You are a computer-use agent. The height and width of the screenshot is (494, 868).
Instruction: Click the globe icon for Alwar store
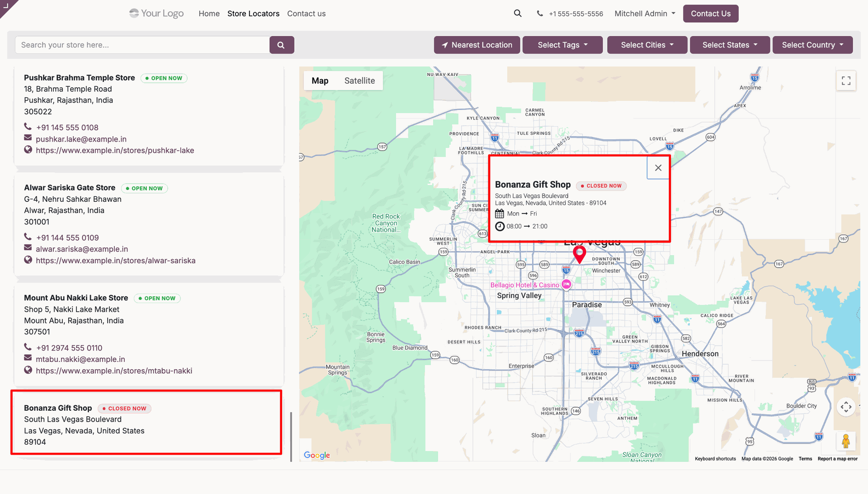pyautogui.click(x=28, y=260)
